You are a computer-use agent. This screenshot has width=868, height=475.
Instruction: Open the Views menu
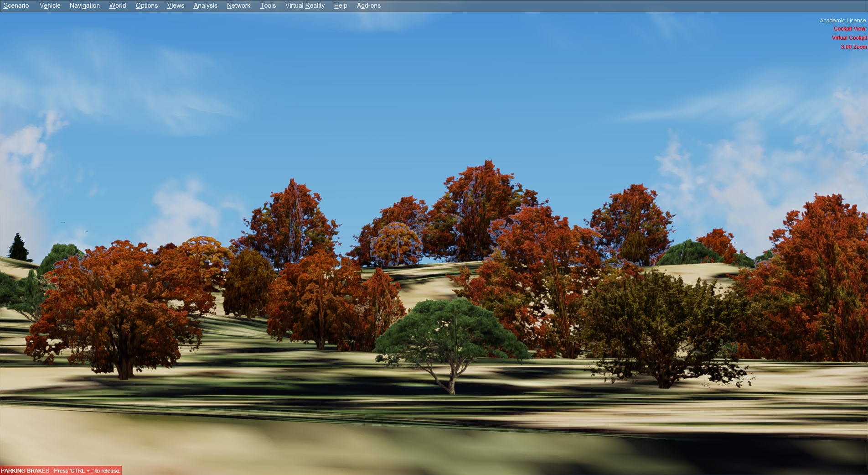176,5
